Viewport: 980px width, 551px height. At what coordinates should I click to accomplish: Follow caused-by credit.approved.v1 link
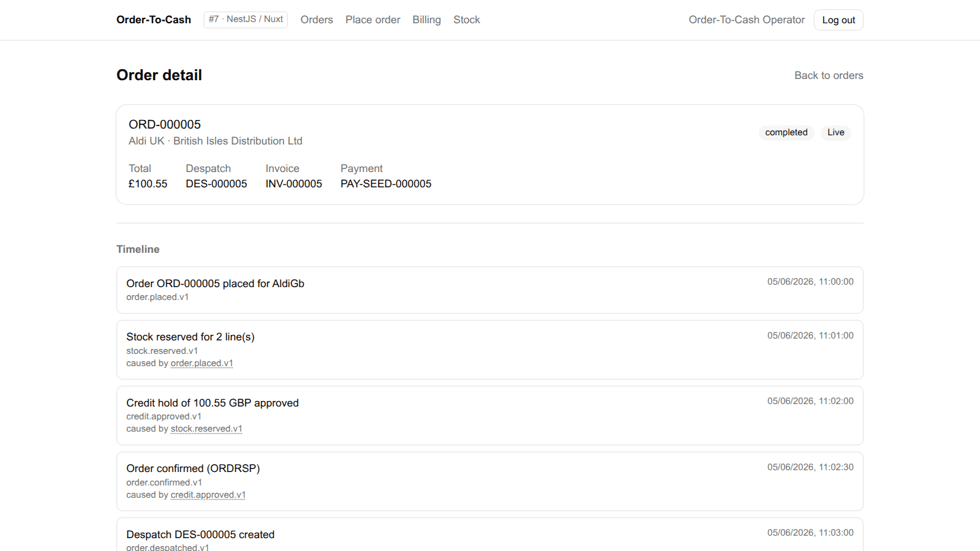click(208, 495)
